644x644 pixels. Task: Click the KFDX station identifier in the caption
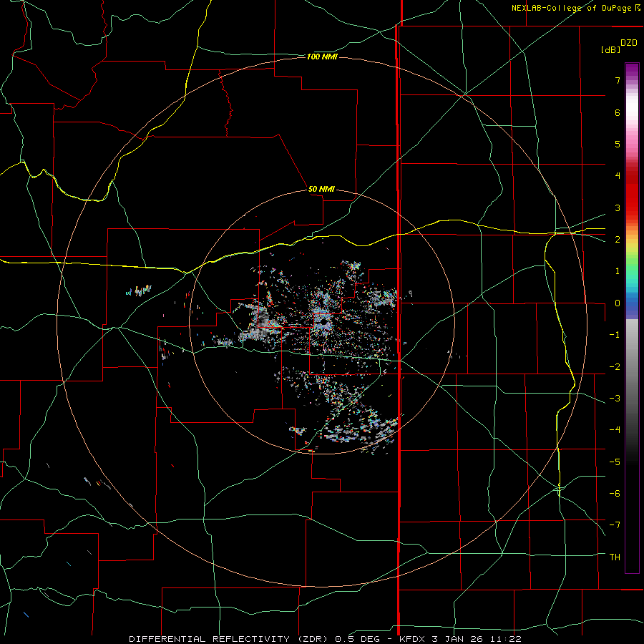[x=413, y=639]
